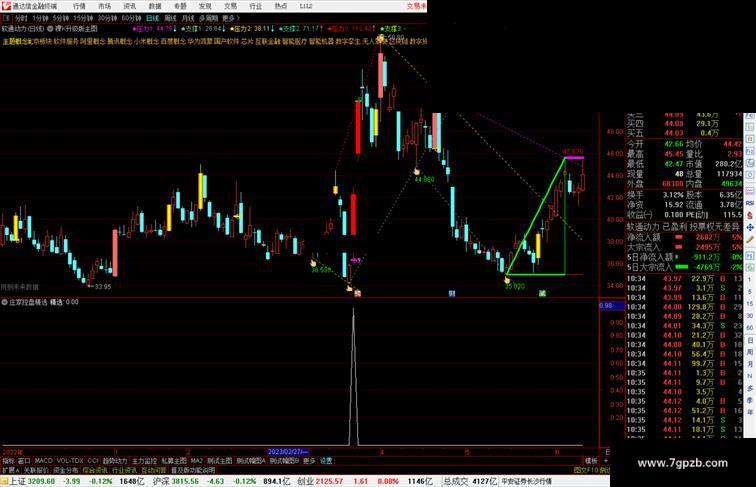Viewport: 756px width, 487px height.
Task: Open the 数据 menu
Action: point(155,6)
